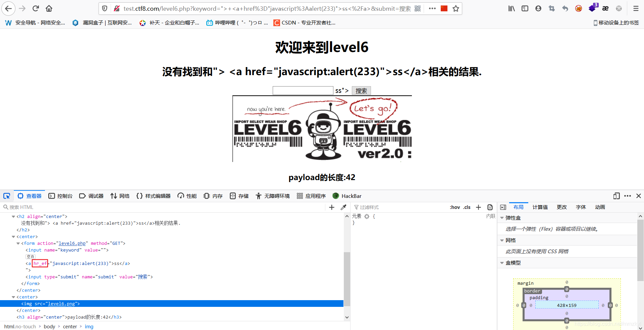
Task: Click the LEVEL6 image on the page
Action: (x=322, y=129)
